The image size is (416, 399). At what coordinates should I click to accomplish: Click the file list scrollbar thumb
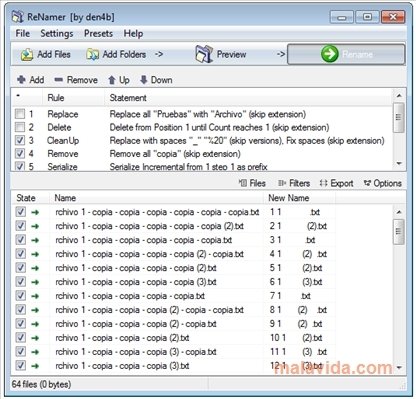pos(399,232)
